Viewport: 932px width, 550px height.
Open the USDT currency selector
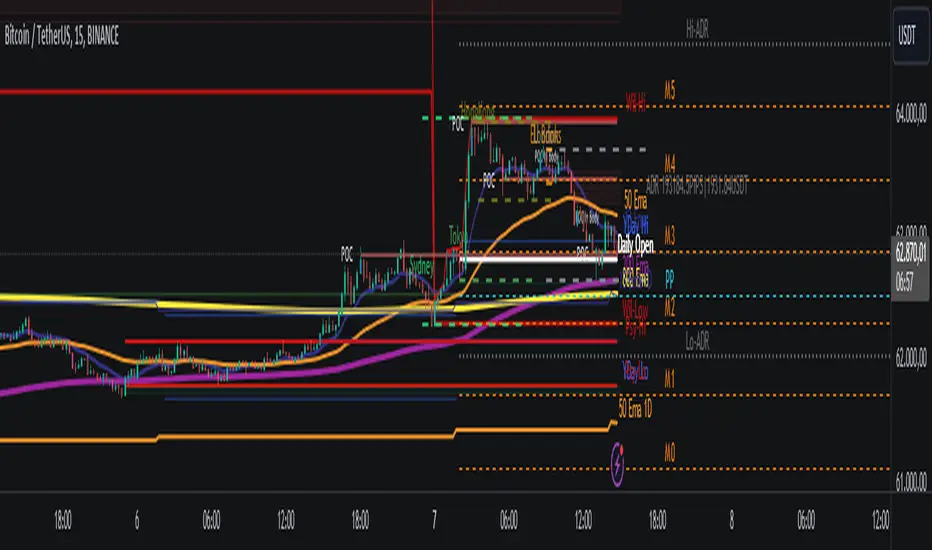[910, 36]
